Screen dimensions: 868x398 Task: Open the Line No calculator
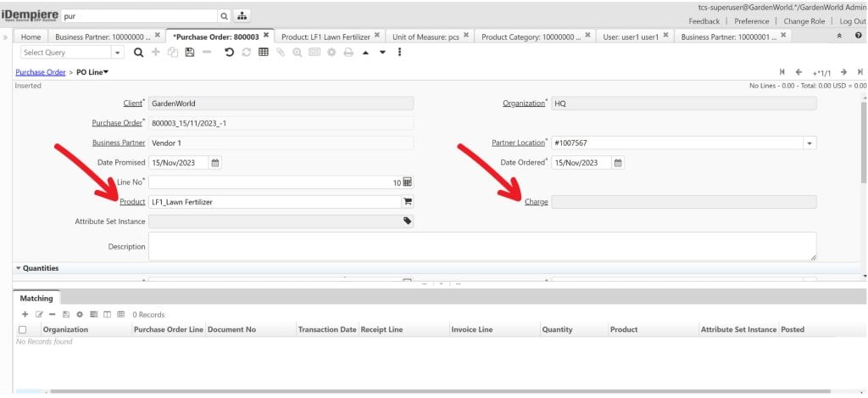coord(407,182)
